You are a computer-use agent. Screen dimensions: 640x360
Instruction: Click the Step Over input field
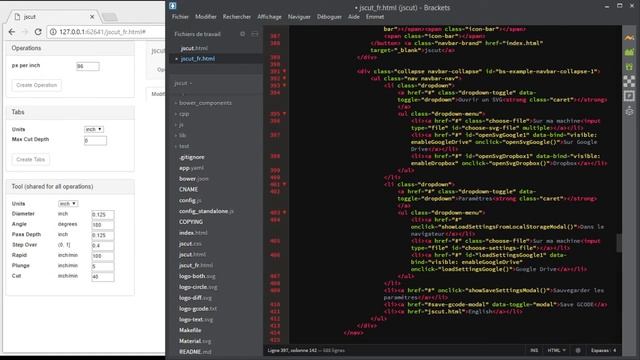(103, 246)
